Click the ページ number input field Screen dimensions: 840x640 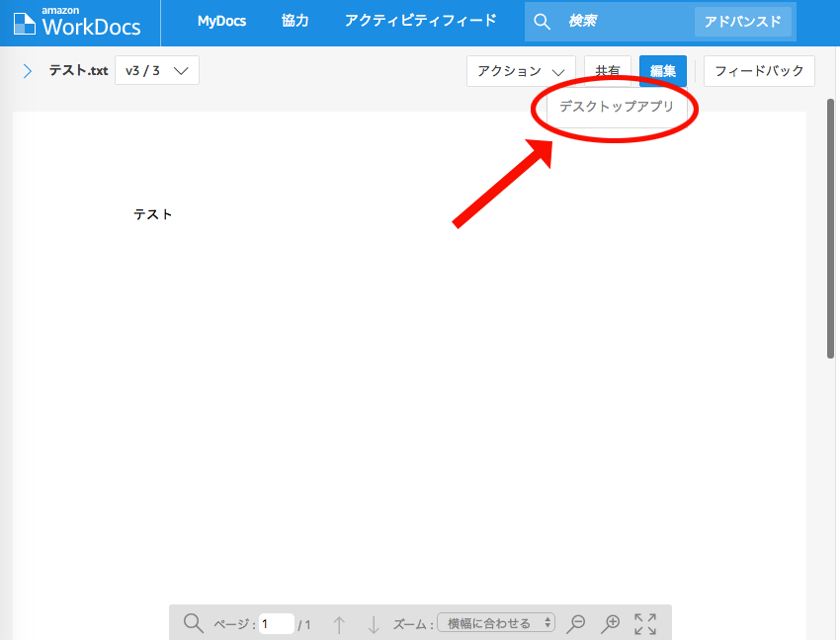pos(277,623)
